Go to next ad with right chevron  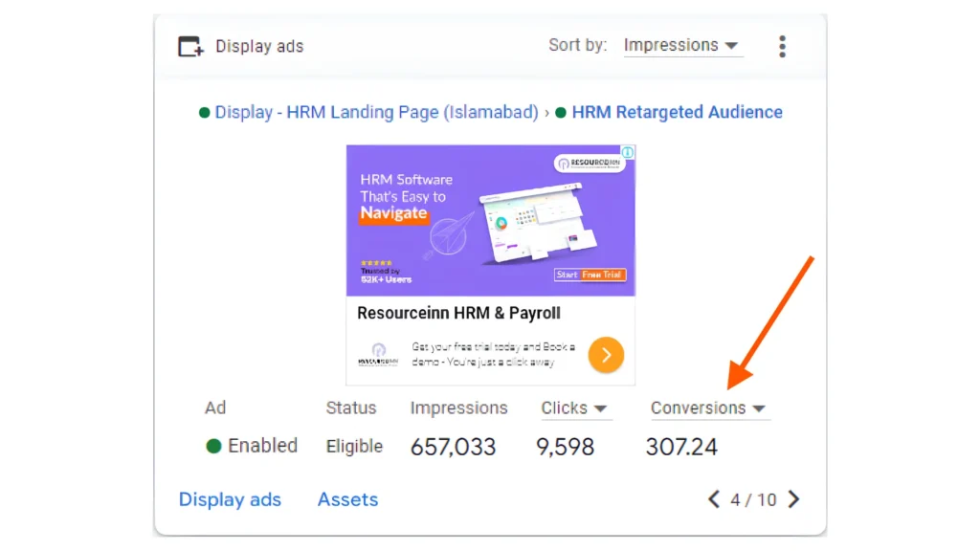pos(793,499)
